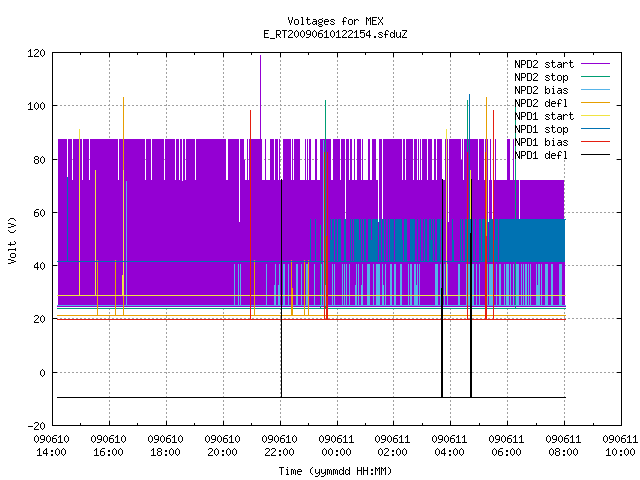Click the red NPD1 bias legend line

click(595, 142)
